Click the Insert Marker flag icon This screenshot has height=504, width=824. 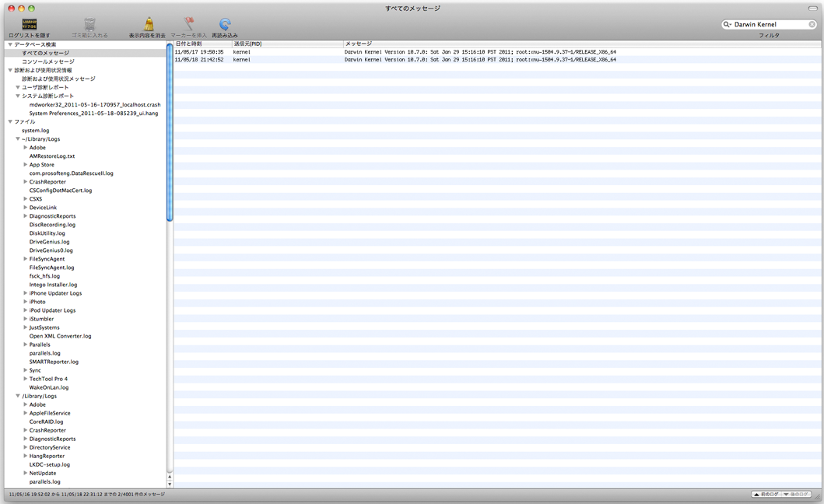tap(188, 23)
